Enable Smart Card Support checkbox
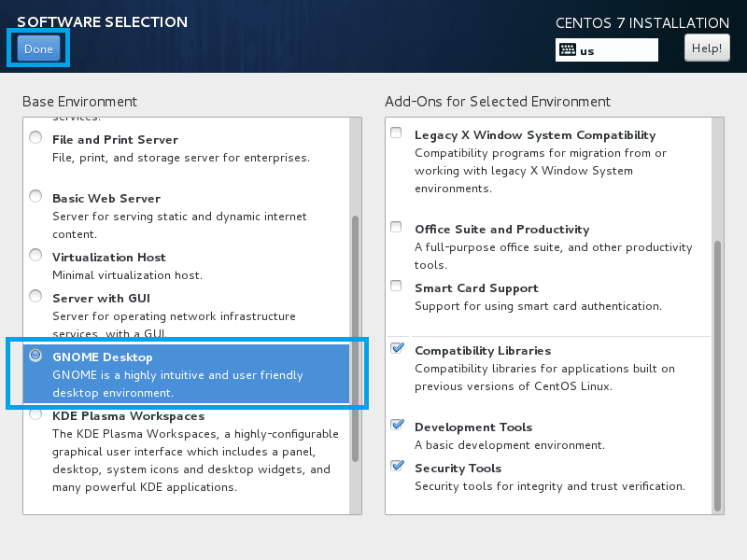Image resolution: width=747 pixels, height=560 pixels. (x=397, y=287)
